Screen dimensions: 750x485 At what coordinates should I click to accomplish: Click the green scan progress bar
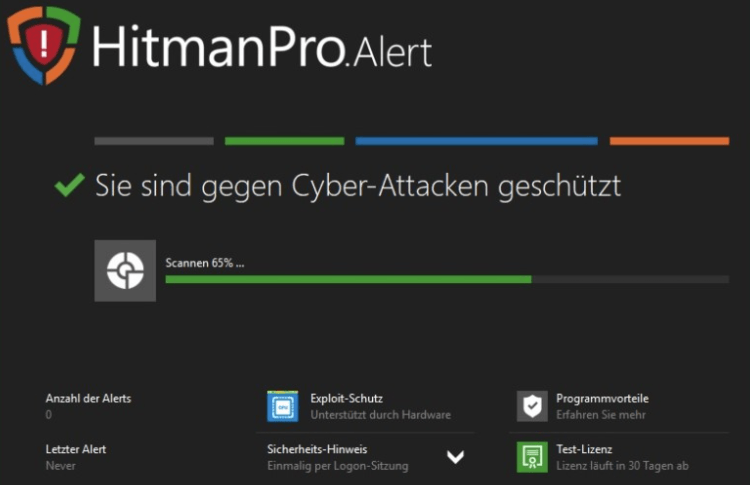[348, 280]
